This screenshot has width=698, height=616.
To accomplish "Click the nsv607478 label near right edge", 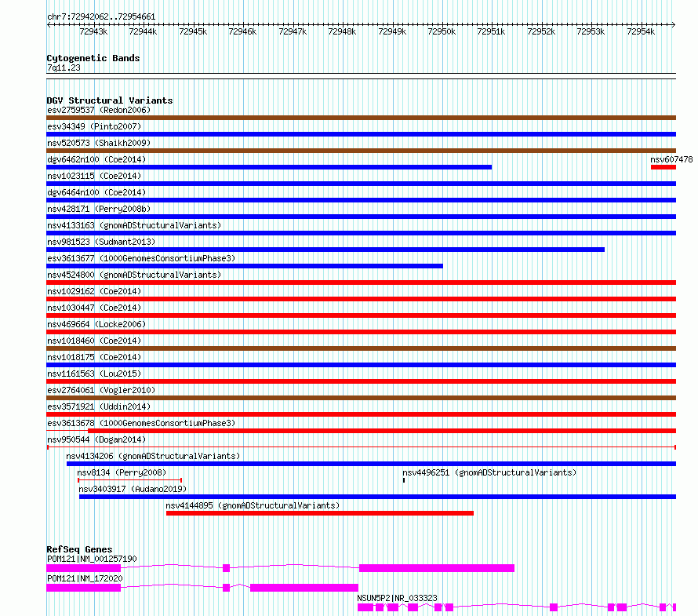I will point(671,159).
